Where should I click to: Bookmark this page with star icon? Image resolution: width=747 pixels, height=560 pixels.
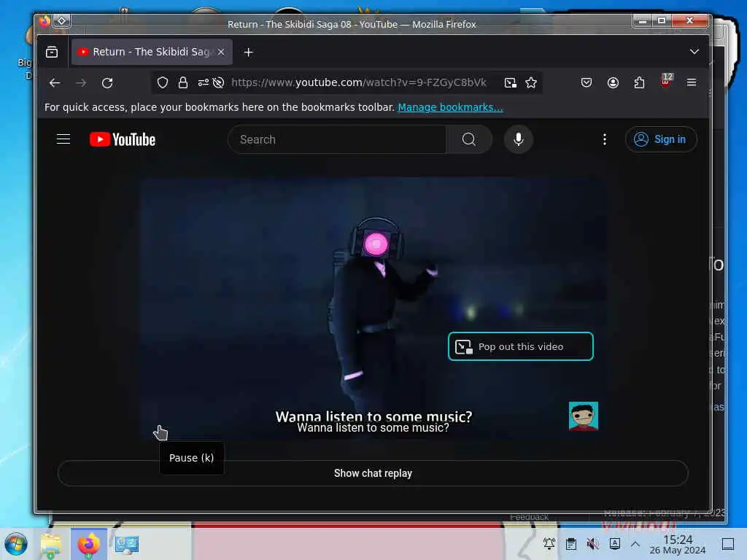click(531, 83)
